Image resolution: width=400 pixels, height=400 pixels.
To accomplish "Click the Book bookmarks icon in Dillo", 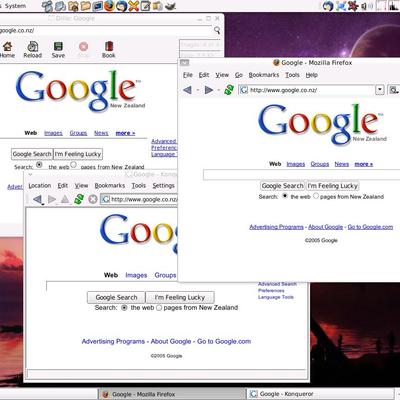I will tap(109, 46).
